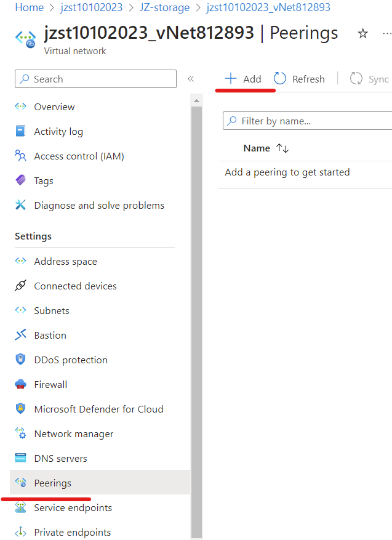This screenshot has width=392, height=540.
Task: Open Microsoft Defender for Cloud item
Action: pyautogui.click(x=100, y=409)
